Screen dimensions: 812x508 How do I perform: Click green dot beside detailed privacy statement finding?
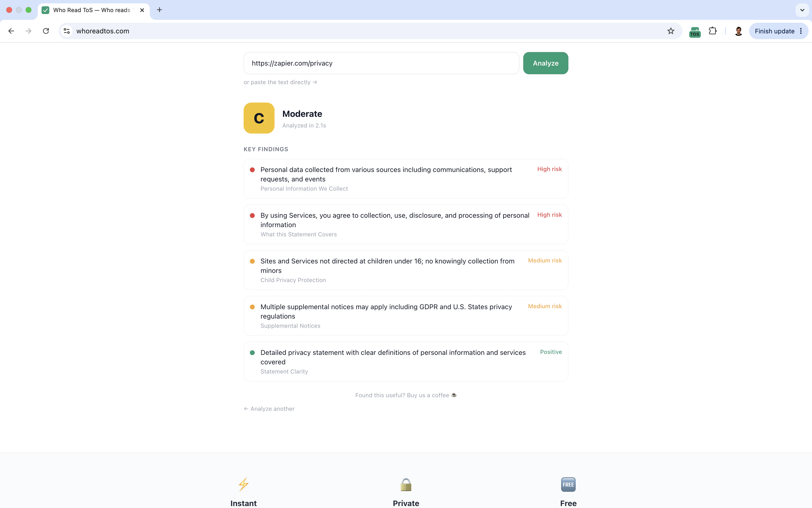pyautogui.click(x=252, y=352)
